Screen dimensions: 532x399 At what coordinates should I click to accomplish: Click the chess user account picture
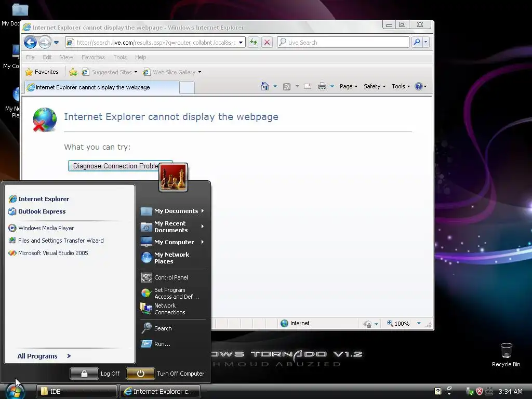(x=173, y=177)
